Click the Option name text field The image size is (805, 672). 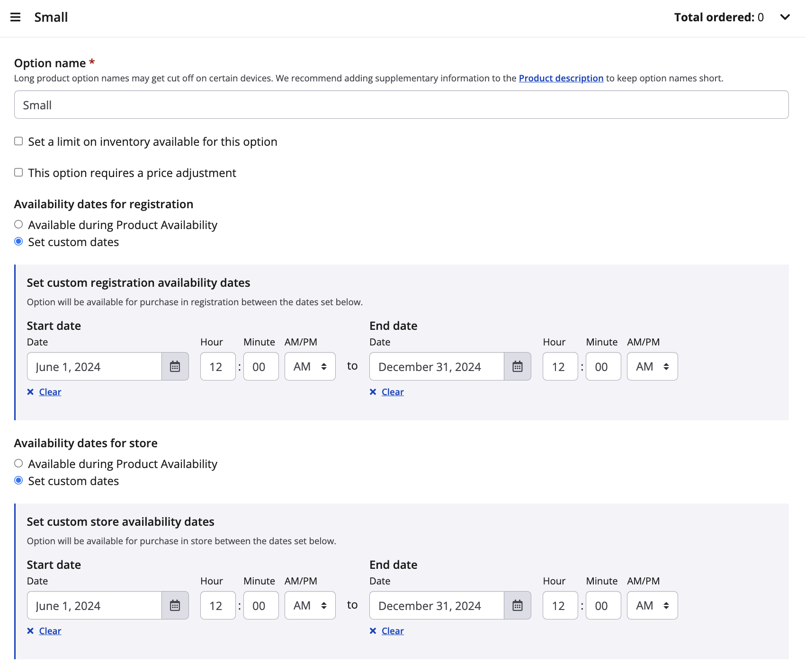(401, 105)
